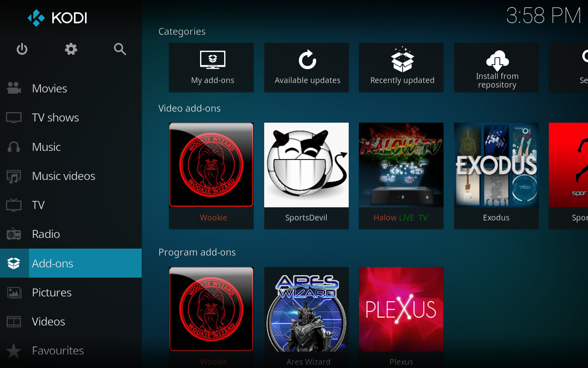Open Recently updated category
588x368 pixels.
401,67
